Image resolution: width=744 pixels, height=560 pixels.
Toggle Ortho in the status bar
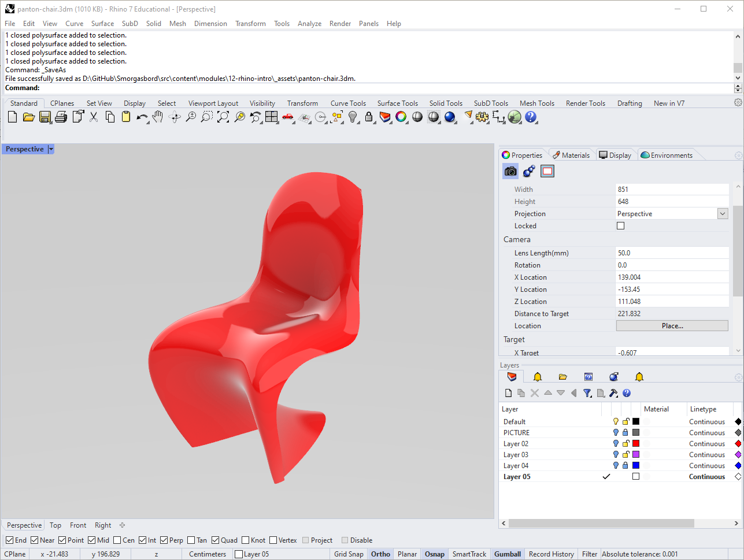[380, 554]
